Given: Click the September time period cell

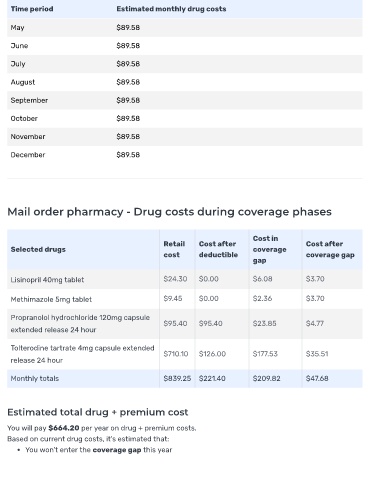Looking at the screenshot, I should click(29, 100).
